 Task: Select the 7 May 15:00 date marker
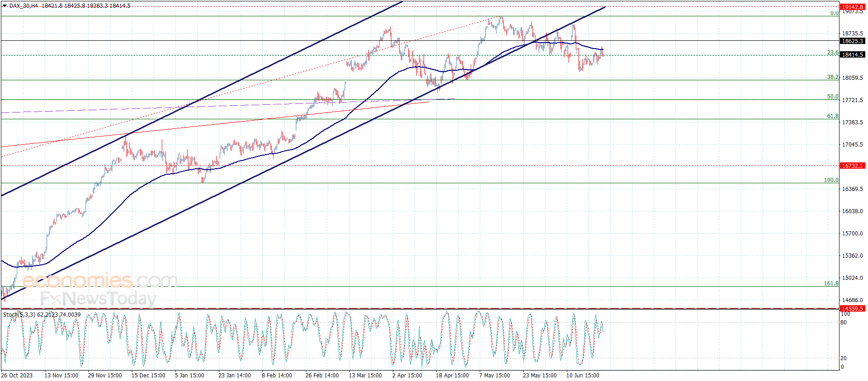pyautogui.click(x=494, y=375)
